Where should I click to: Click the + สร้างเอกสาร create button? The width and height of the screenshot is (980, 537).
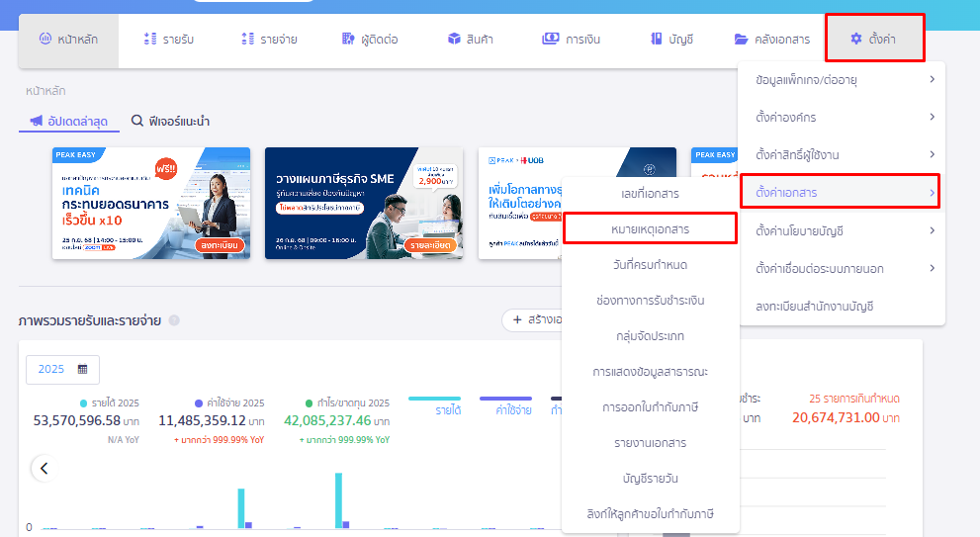[x=532, y=320]
